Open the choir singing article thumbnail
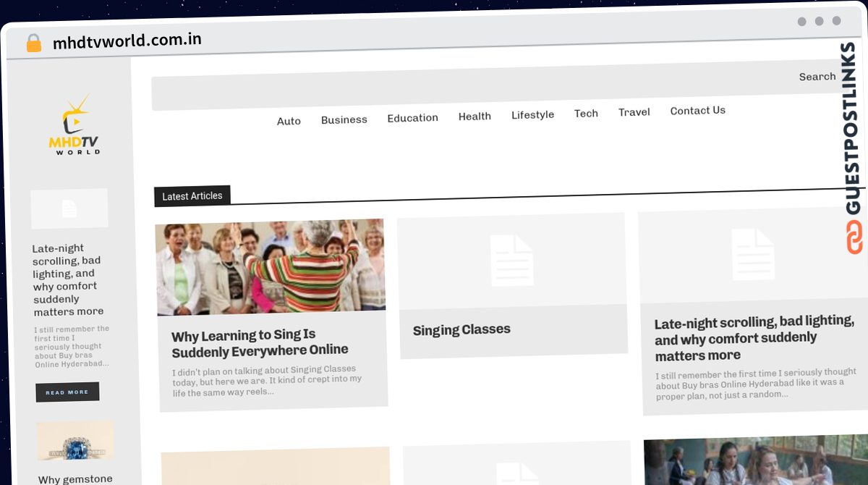868x485 pixels. pos(271,267)
